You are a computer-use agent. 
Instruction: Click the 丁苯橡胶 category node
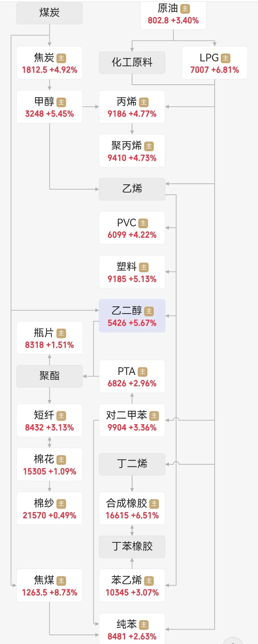coord(132,547)
